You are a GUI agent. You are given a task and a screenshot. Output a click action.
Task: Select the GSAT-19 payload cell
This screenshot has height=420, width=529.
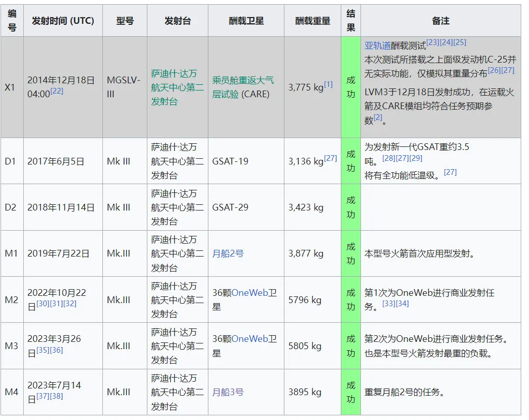click(x=246, y=161)
